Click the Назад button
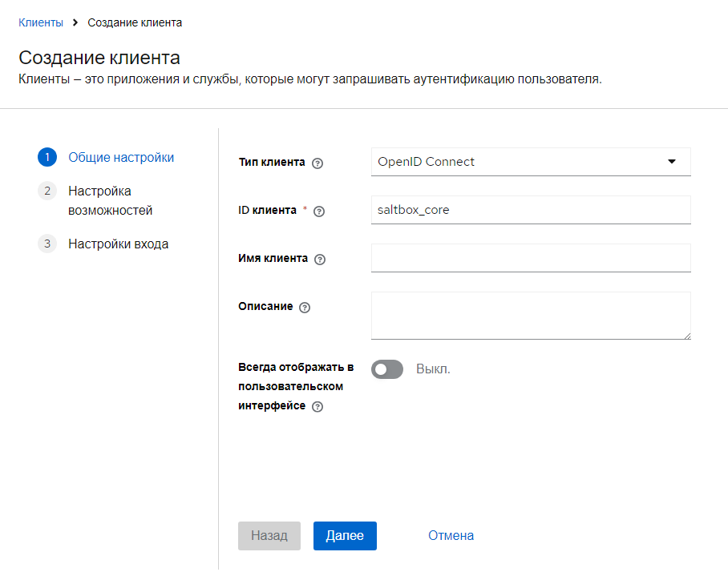 click(x=269, y=536)
